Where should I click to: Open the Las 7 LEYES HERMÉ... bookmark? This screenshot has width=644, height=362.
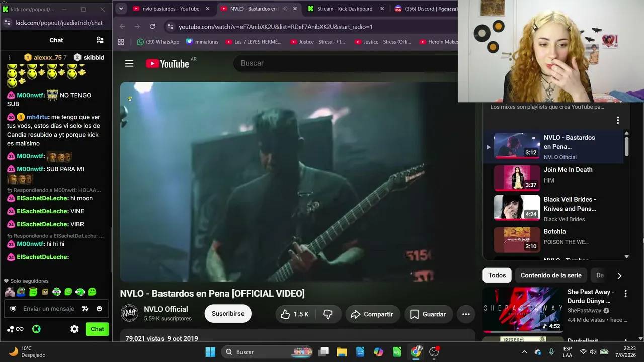(254, 42)
